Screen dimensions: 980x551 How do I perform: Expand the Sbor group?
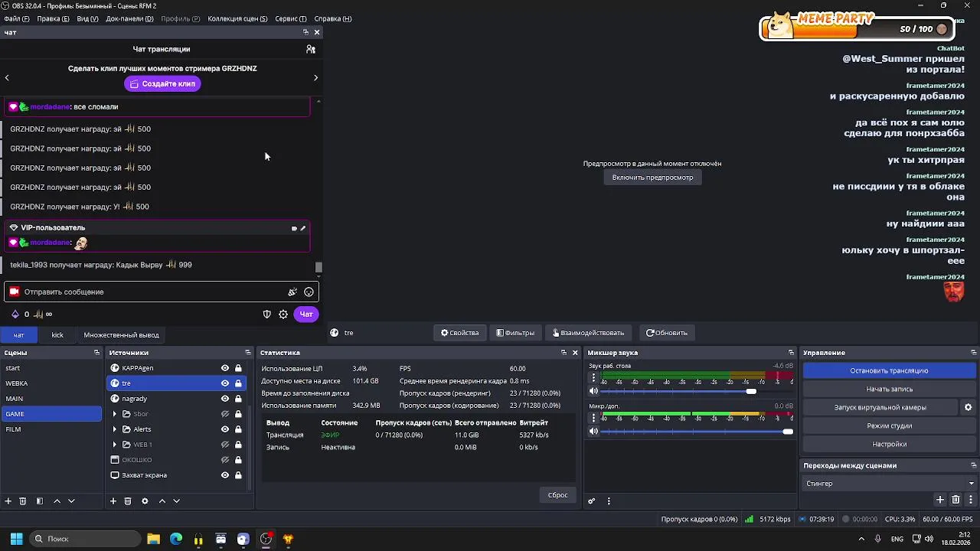click(x=115, y=414)
